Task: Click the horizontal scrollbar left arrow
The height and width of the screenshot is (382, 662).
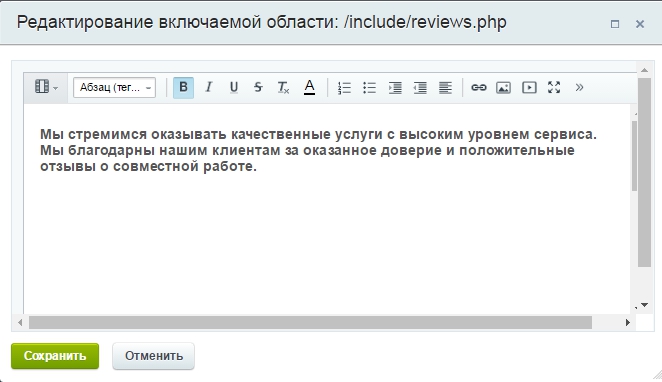Action: tap(20, 322)
